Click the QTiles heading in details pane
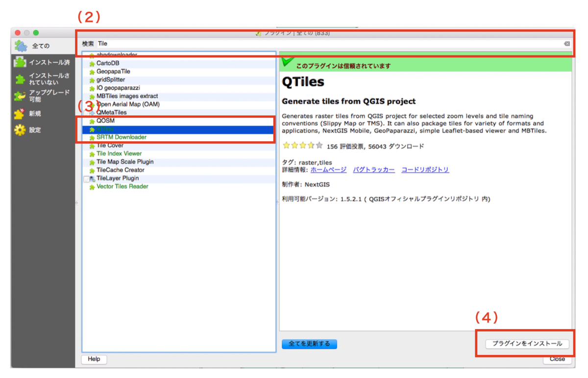Image resolution: width=588 pixels, height=378 pixels. [303, 82]
